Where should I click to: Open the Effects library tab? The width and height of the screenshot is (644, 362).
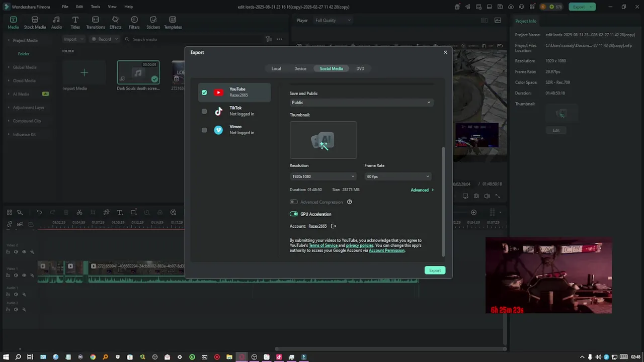coord(115,23)
